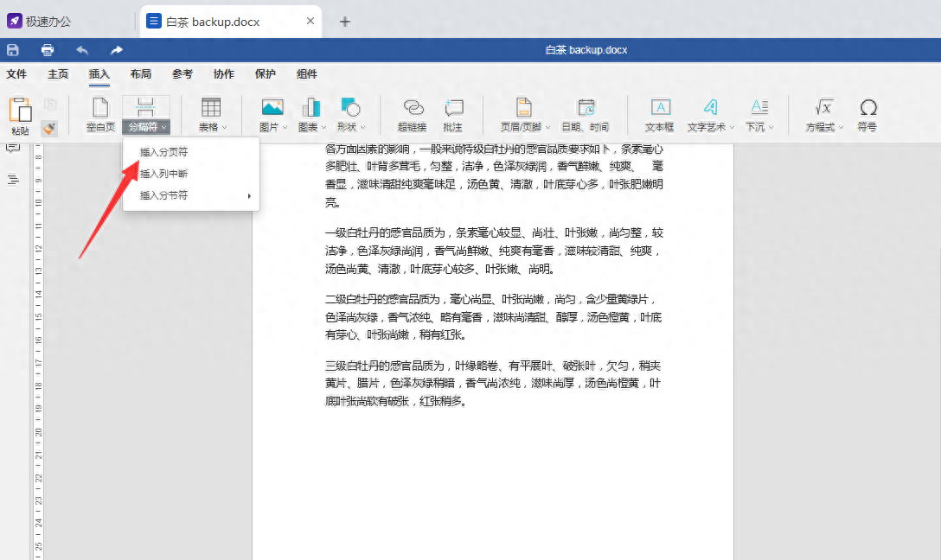This screenshot has width=941, height=560.
Task: Switch to the 协作 tab
Action: tap(224, 74)
